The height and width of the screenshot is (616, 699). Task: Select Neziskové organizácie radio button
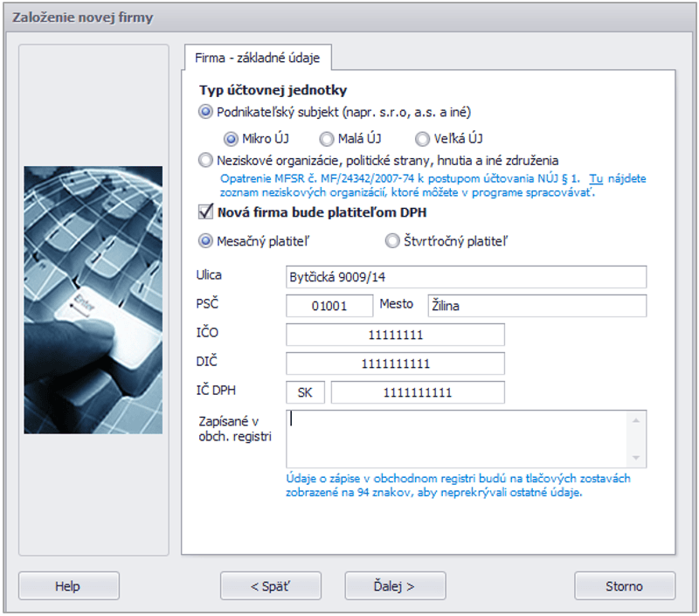tap(205, 160)
